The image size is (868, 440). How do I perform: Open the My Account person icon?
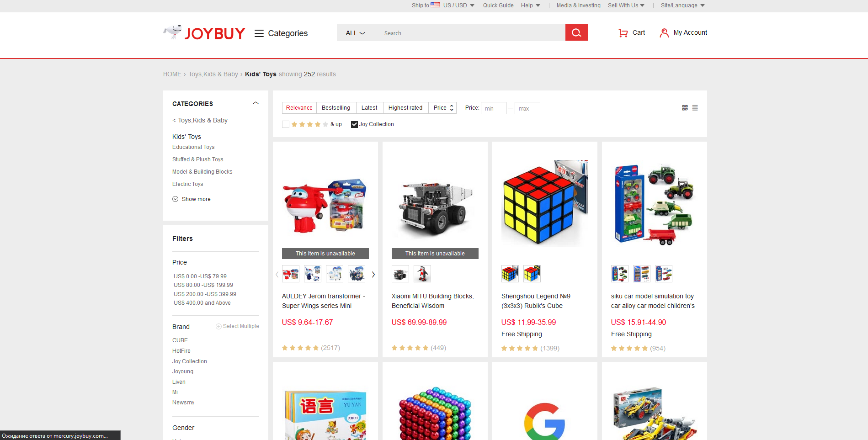coord(664,33)
